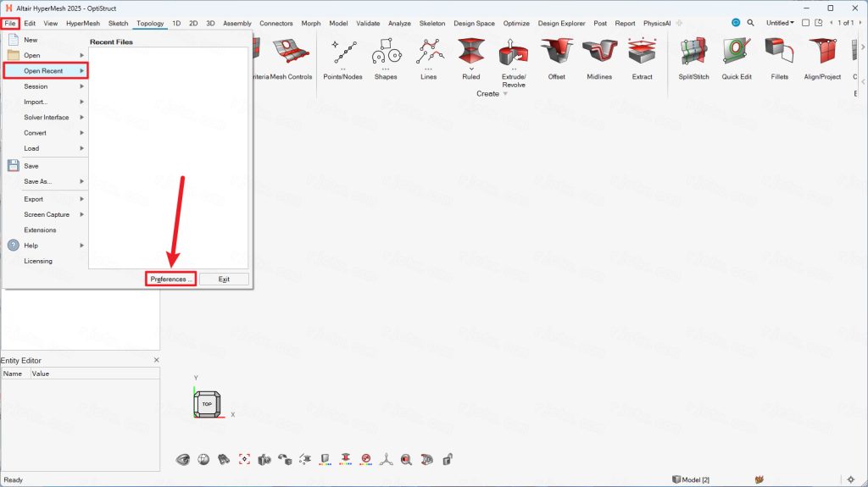
Task: Toggle single-window page layout square icon
Action: tap(805, 23)
